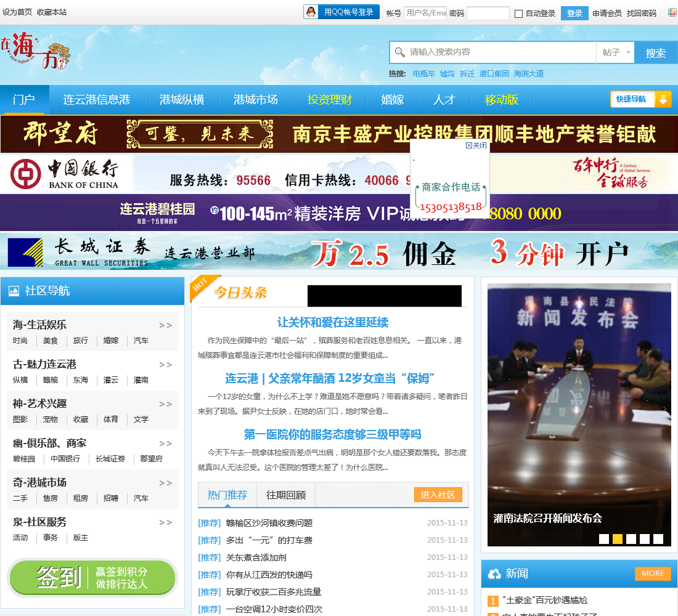Click 中国银行 under 幽-俱乐部、商家

point(65,459)
